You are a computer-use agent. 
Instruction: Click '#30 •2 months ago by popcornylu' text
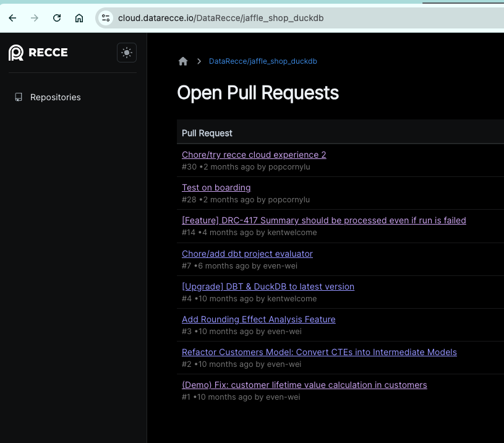[x=246, y=167]
